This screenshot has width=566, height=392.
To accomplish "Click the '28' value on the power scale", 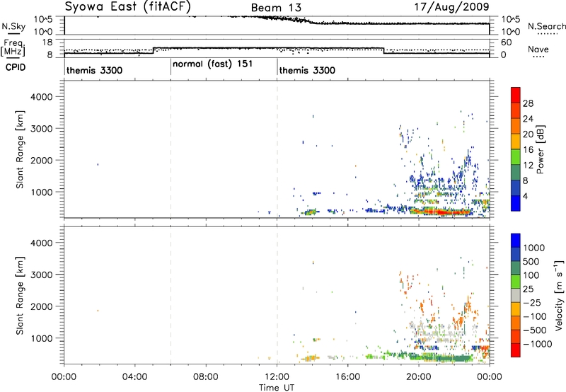I will point(528,103).
